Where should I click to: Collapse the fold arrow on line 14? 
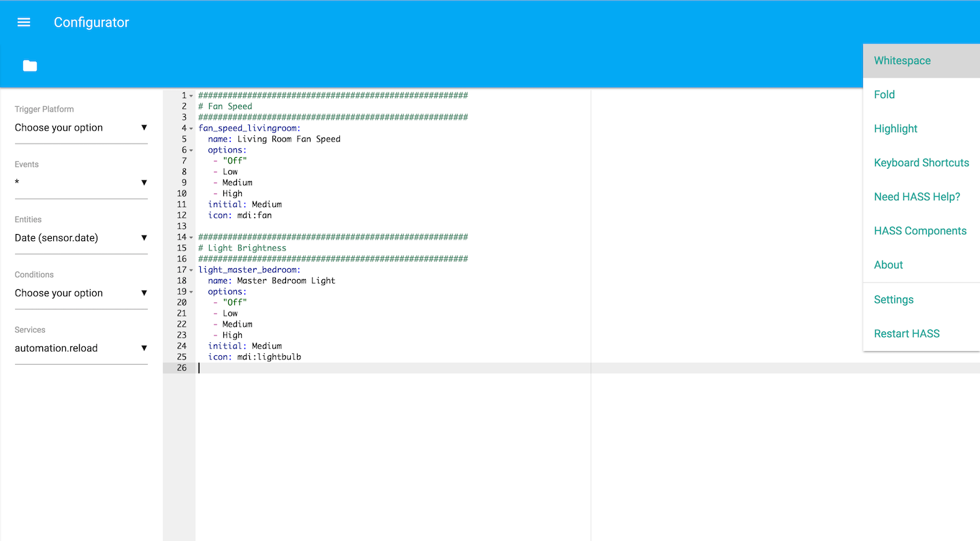coord(191,237)
